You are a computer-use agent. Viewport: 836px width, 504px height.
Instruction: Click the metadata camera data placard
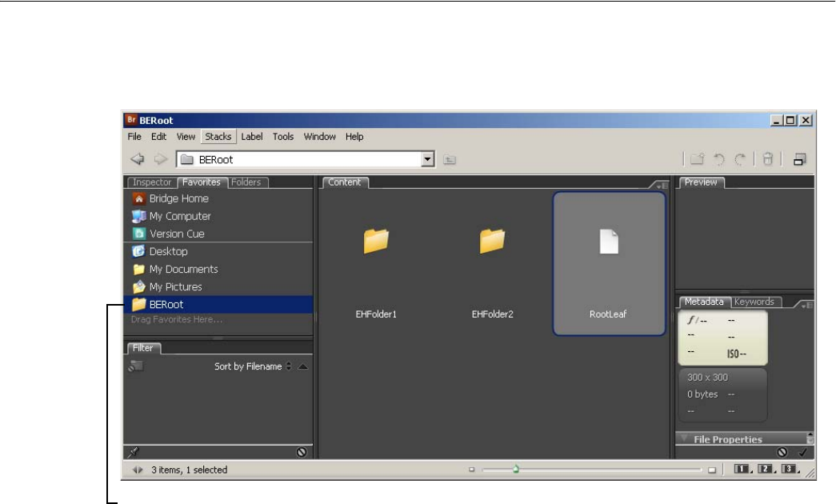click(723, 338)
